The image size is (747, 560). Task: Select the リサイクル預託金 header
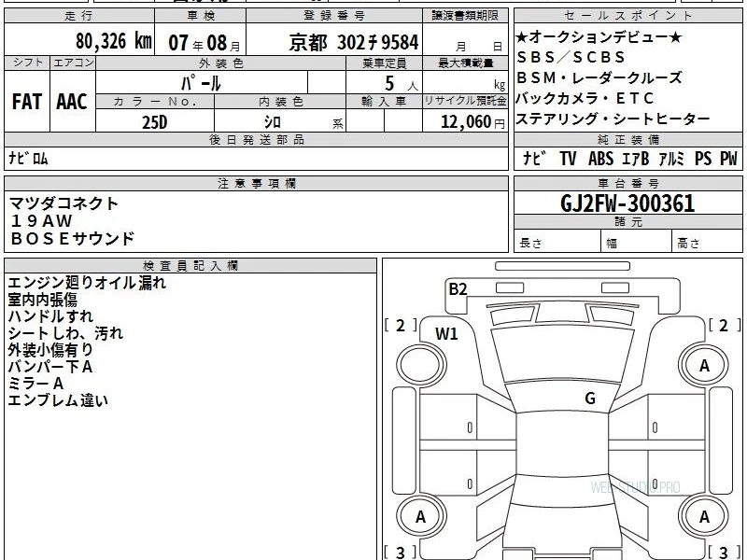[x=465, y=102]
